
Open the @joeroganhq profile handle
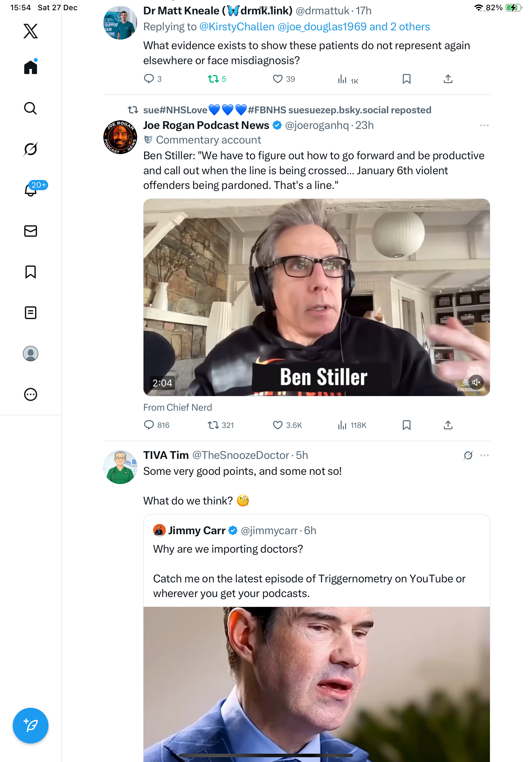(317, 125)
